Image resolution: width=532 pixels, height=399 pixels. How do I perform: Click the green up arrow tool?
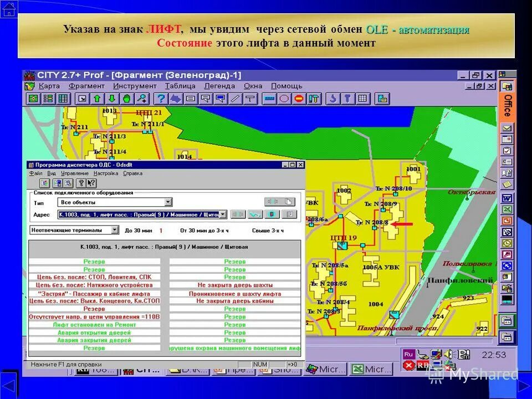click(x=97, y=99)
